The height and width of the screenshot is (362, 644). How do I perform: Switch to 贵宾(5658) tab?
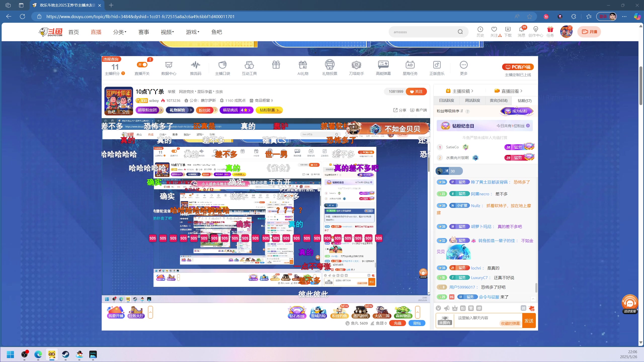(x=499, y=101)
